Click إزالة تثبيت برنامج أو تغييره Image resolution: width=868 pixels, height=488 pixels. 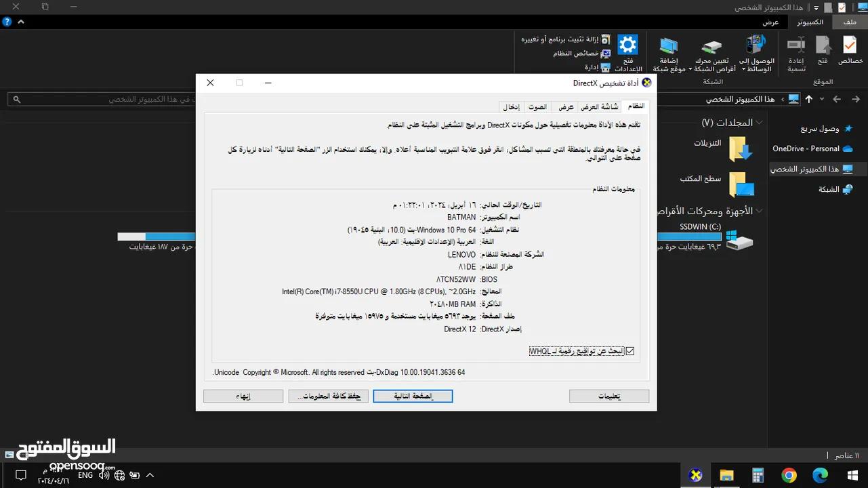tap(566, 39)
